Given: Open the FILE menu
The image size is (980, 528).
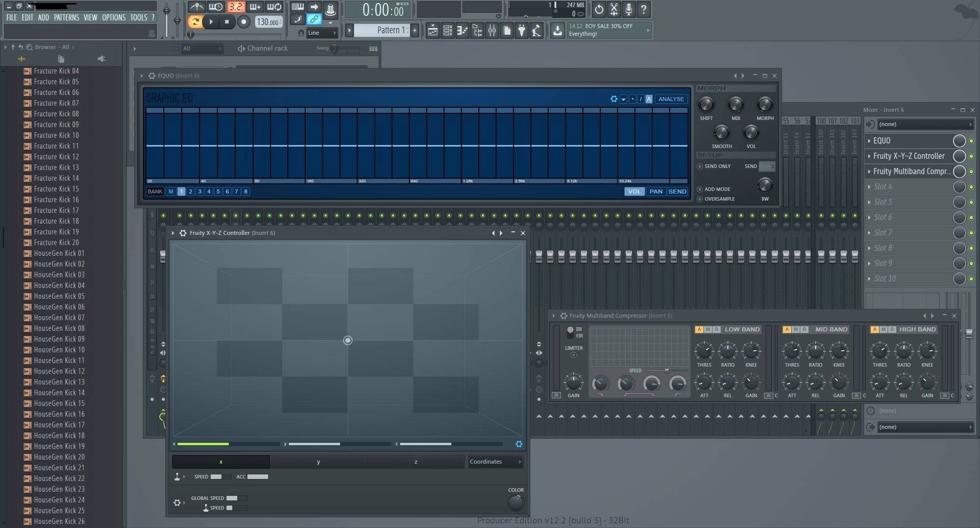Looking at the screenshot, I should click(11, 17).
